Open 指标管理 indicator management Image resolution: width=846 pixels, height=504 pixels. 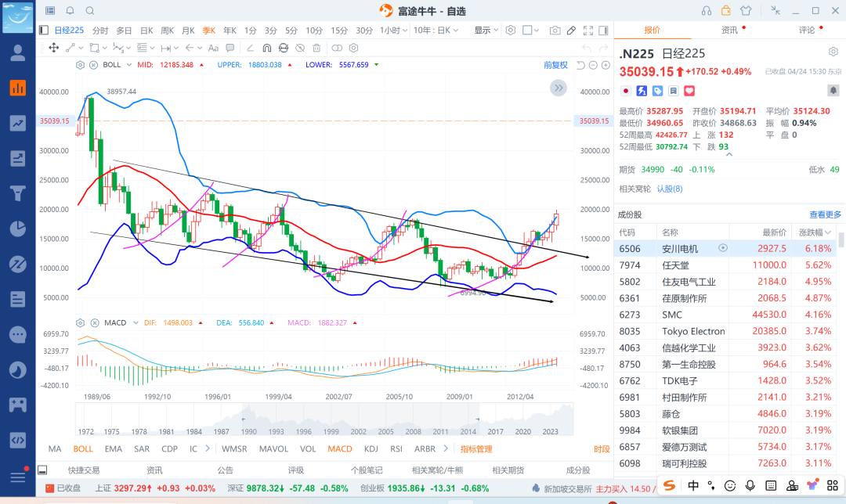(476, 448)
